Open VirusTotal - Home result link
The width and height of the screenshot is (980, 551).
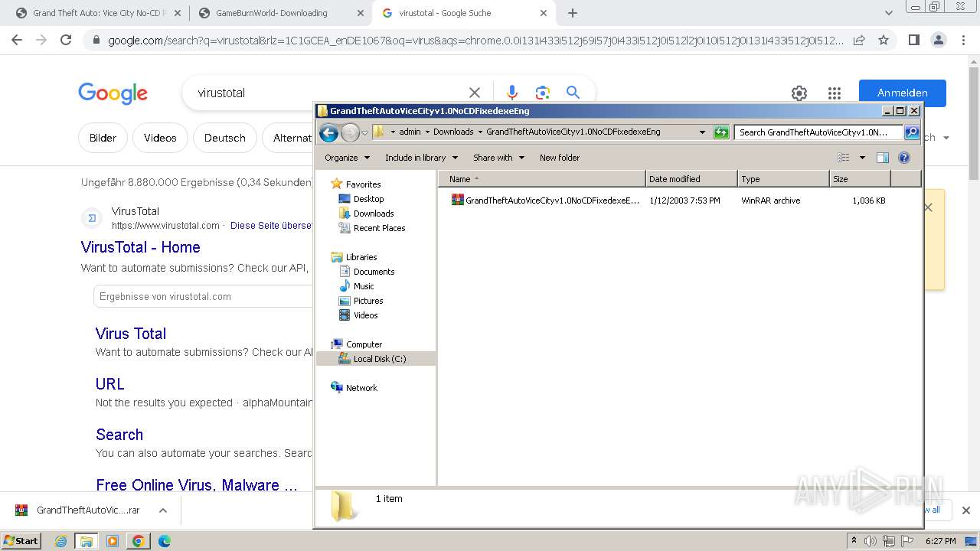[141, 247]
